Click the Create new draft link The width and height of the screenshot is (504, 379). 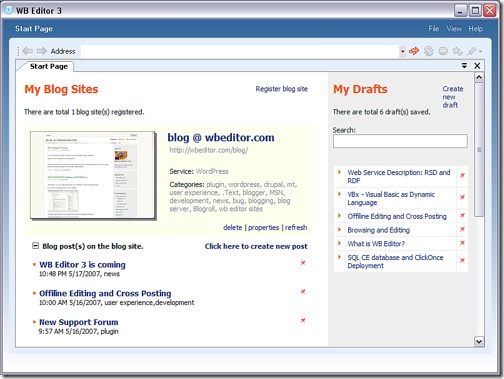(453, 97)
